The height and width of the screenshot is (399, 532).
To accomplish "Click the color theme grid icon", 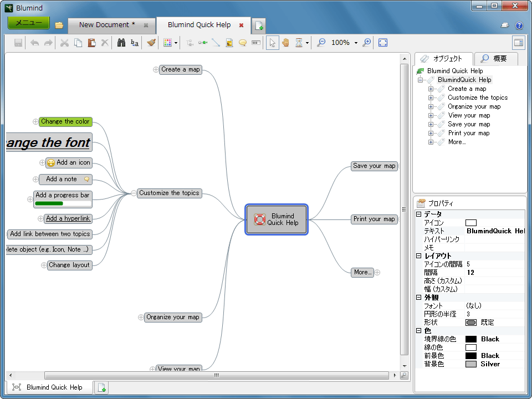I will (x=167, y=43).
